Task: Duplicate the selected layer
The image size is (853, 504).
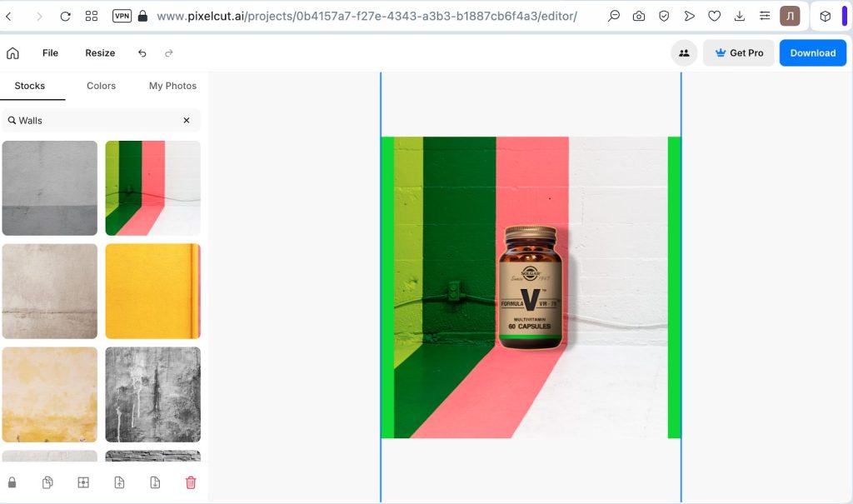Action: [x=47, y=482]
